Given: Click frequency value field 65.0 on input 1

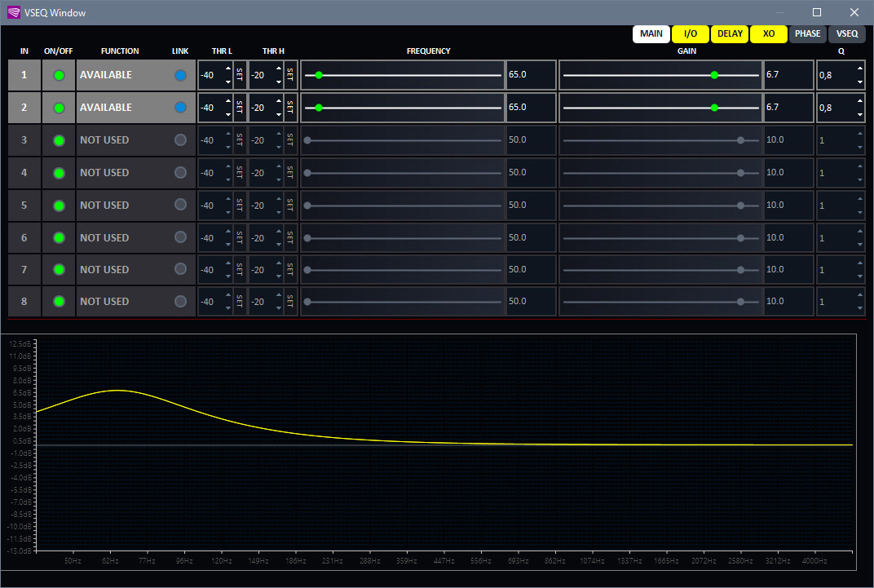Looking at the screenshot, I should [531, 75].
